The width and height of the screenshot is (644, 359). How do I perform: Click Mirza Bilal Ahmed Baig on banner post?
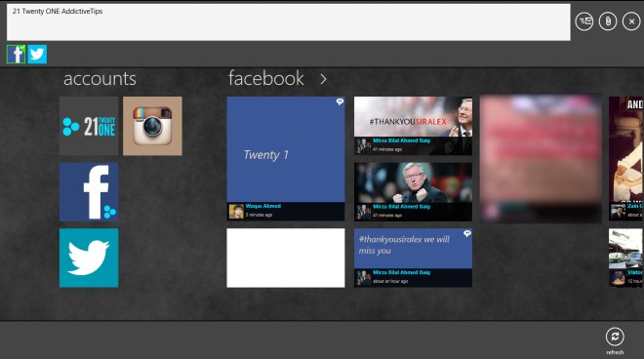click(x=402, y=140)
